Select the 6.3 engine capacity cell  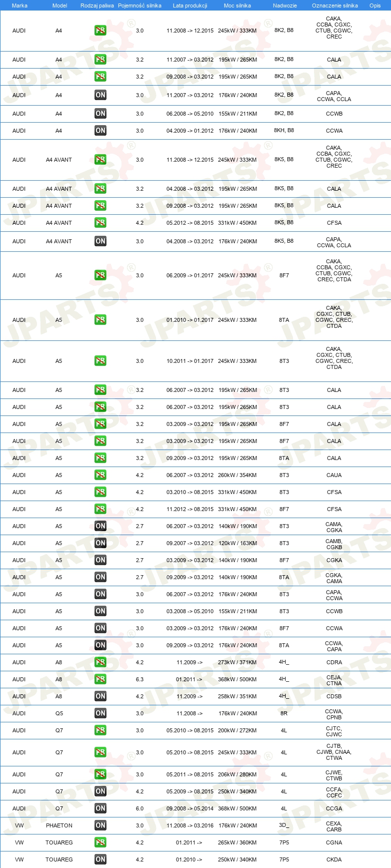coord(139,679)
